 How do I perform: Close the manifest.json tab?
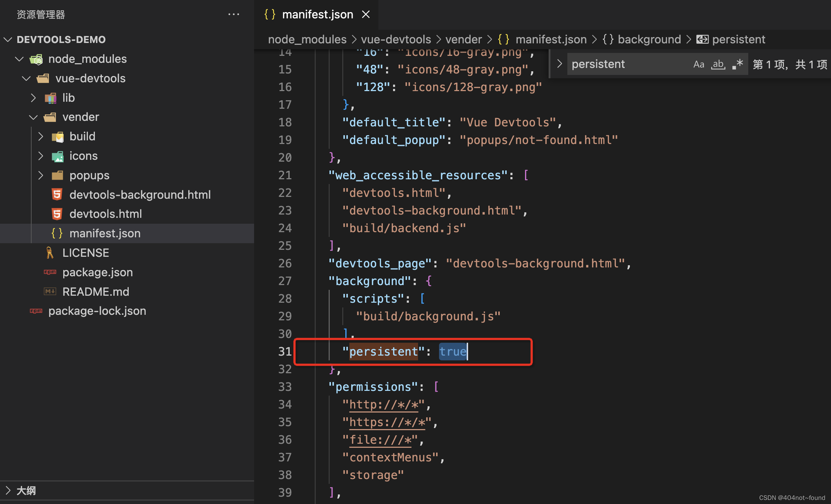365,14
